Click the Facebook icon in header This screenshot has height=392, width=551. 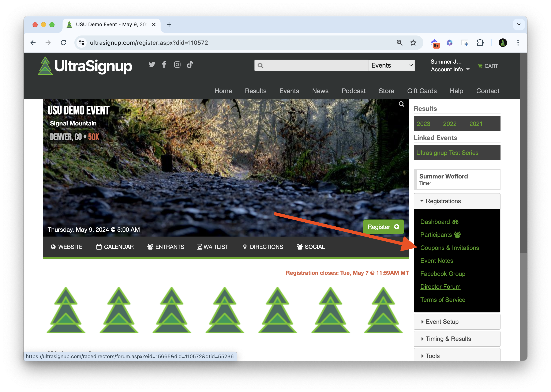tap(164, 64)
